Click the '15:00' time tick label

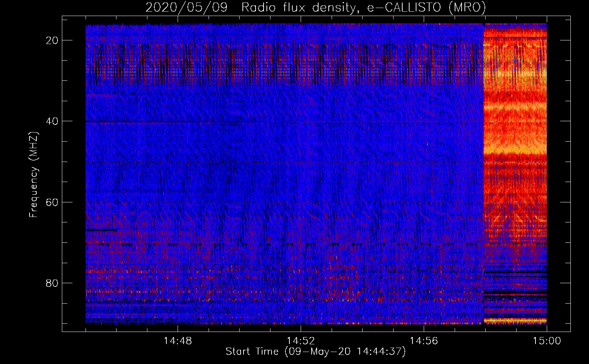547,341
